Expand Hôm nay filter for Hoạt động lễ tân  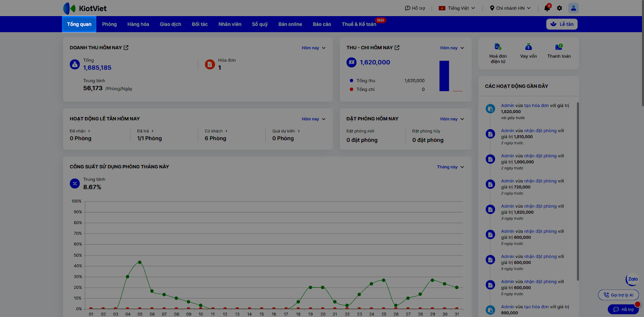[x=314, y=119]
